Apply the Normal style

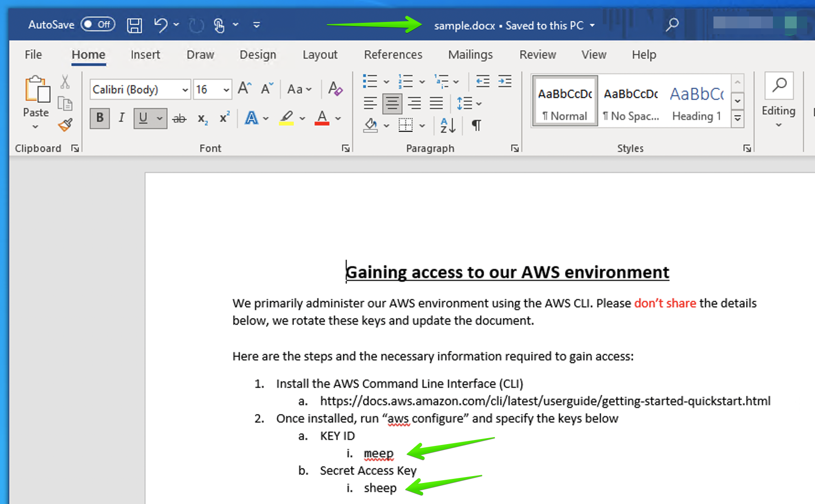(565, 101)
